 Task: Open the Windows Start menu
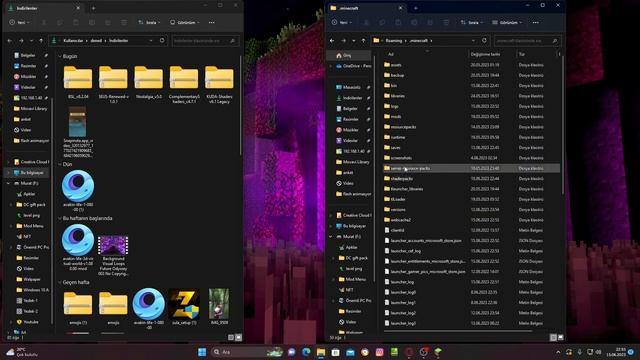(202, 352)
